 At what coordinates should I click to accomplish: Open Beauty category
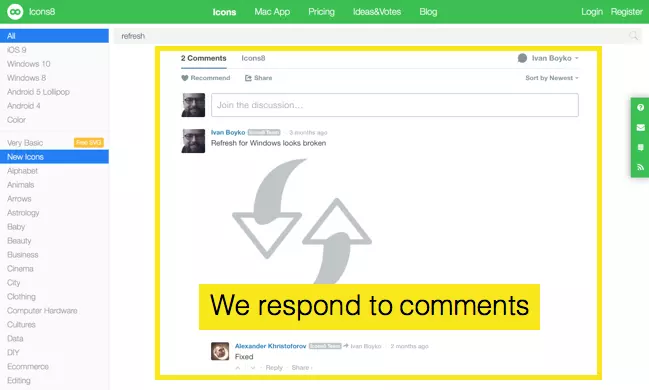click(x=19, y=241)
